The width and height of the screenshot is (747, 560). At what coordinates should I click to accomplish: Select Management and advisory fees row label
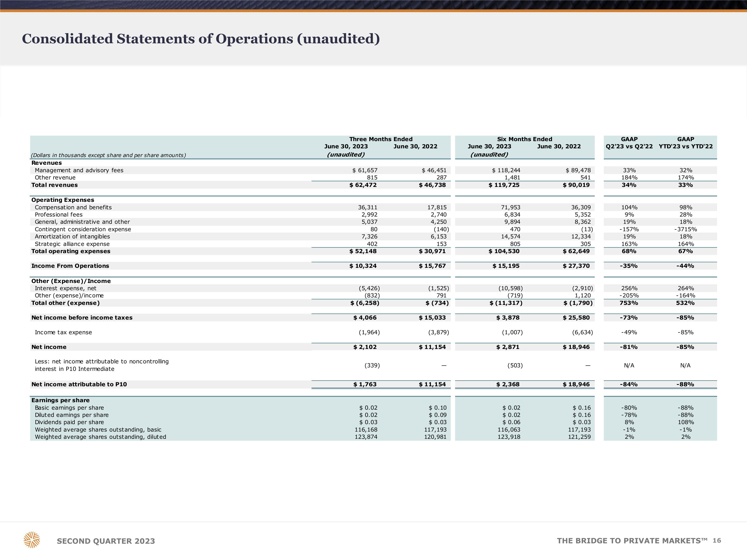click(79, 170)
